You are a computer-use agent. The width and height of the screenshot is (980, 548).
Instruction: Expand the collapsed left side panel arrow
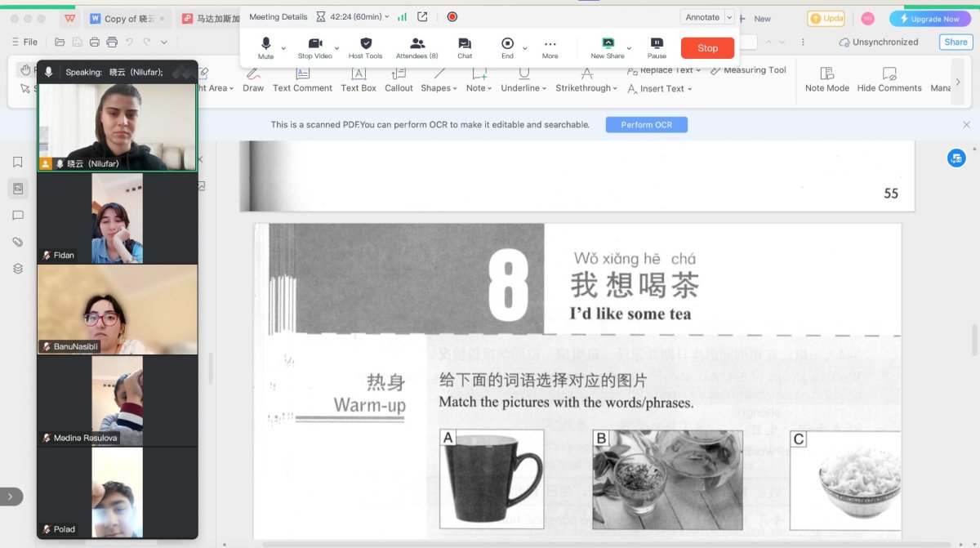(x=11, y=496)
